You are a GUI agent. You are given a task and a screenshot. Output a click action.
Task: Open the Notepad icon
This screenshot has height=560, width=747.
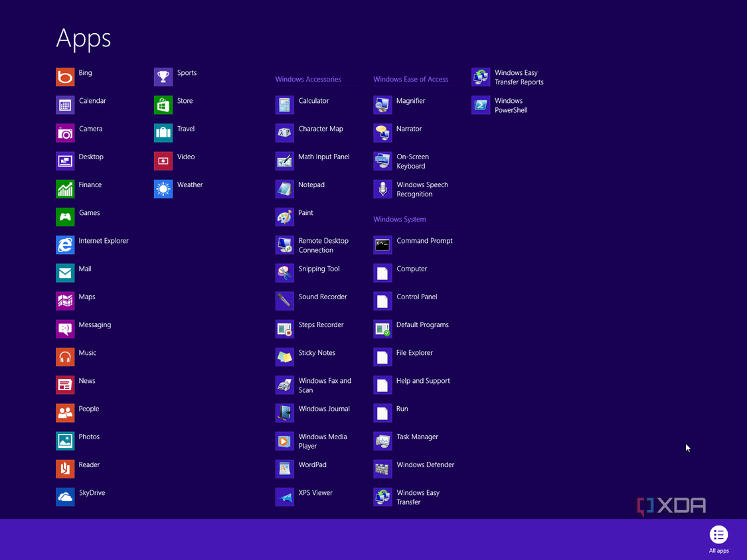point(284,189)
